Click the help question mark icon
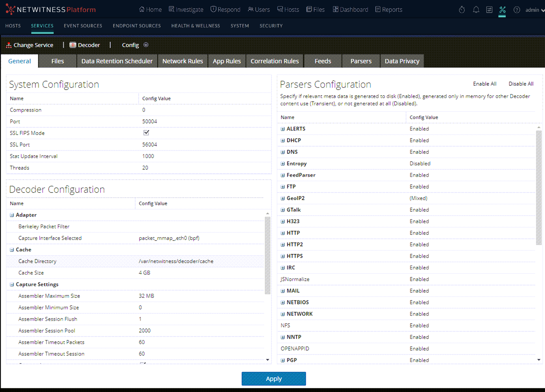Image resolution: width=545 pixels, height=392 pixels. [517, 10]
